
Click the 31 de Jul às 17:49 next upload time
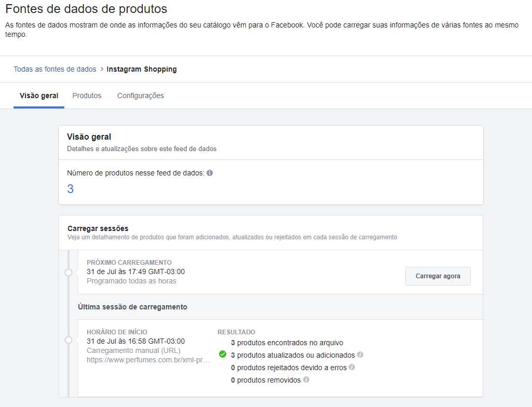135,272
